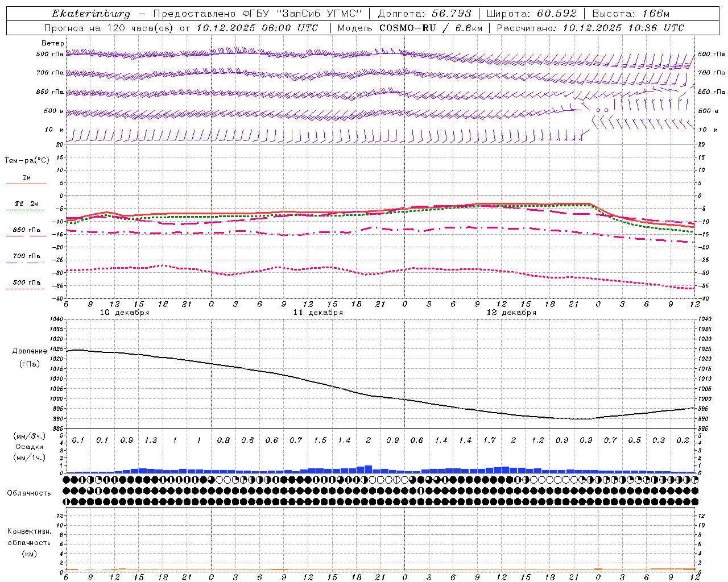Image resolution: width=728 pixels, height=582 pixels.
Task: Click the 'Рассчитано: 10.12.2025 10:36 UTC' timestamp
Action: click(x=590, y=28)
